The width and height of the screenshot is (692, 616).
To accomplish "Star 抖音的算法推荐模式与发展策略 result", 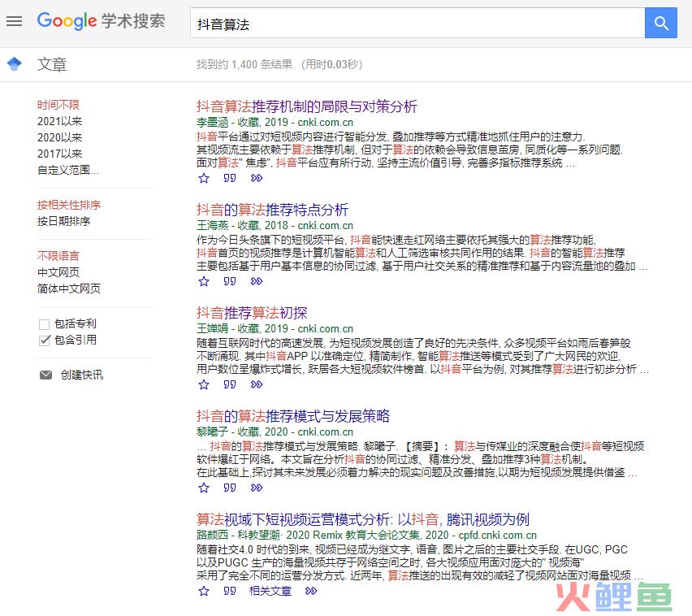I will point(203,488).
